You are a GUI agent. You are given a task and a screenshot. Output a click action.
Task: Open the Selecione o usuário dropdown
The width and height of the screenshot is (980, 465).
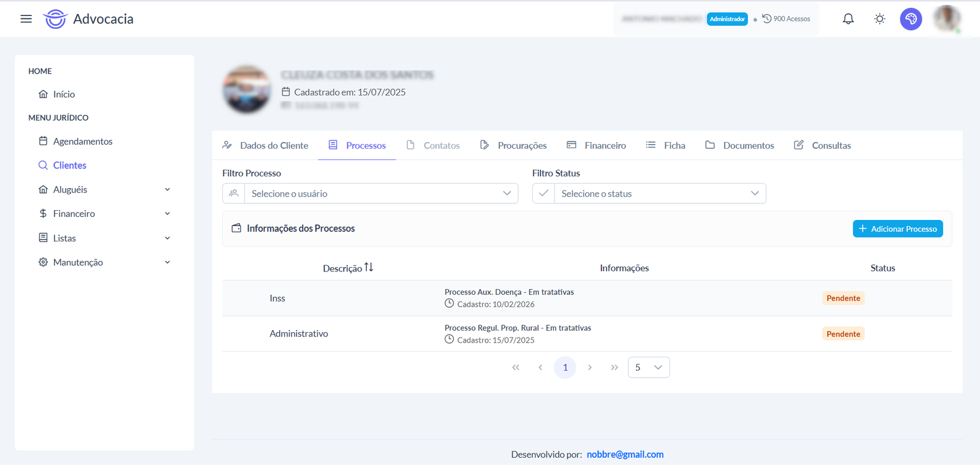coord(370,194)
